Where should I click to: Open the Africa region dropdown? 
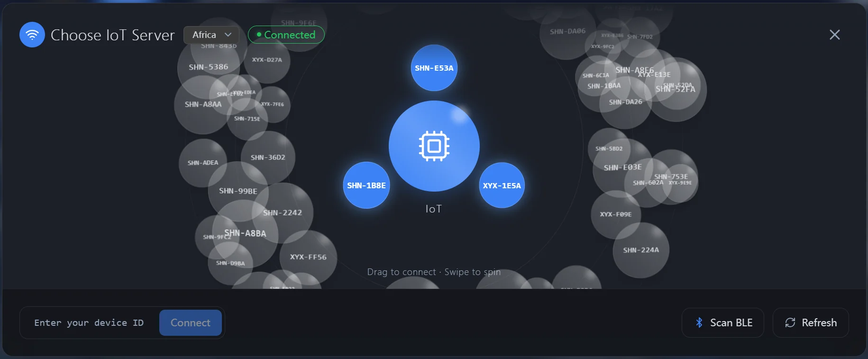coord(212,35)
